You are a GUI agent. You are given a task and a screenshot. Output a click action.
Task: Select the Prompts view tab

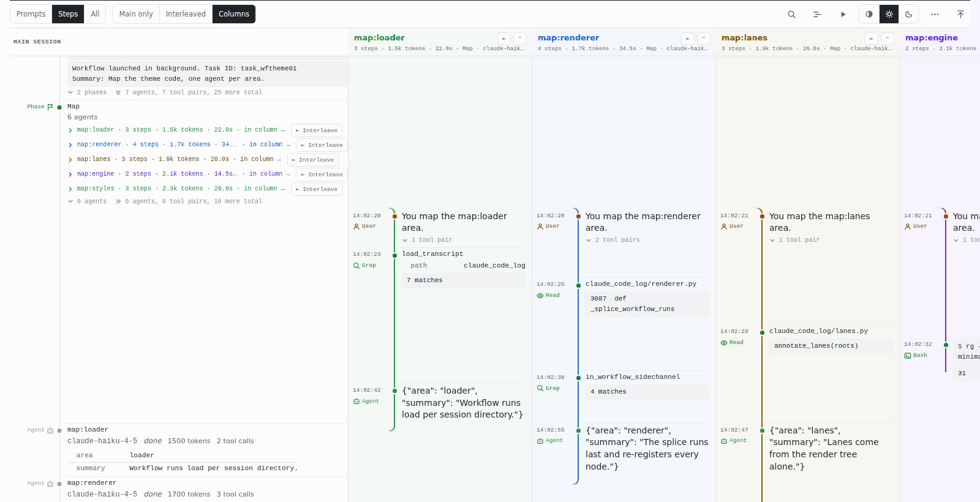[31, 14]
